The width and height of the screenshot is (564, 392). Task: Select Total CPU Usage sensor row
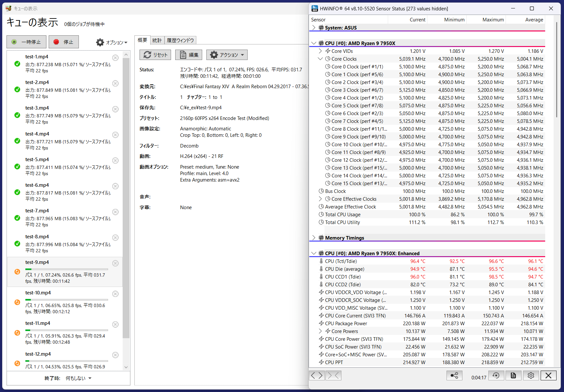(x=427, y=214)
